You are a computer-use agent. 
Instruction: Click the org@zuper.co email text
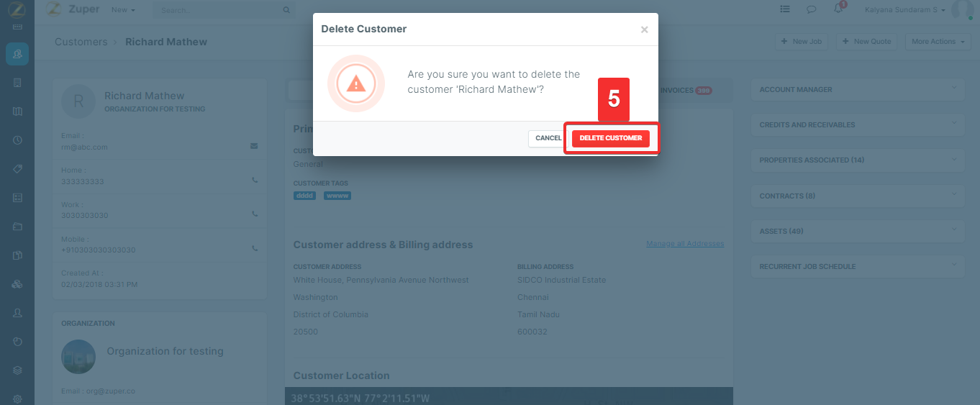pyautogui.click(x=110, y=391)
